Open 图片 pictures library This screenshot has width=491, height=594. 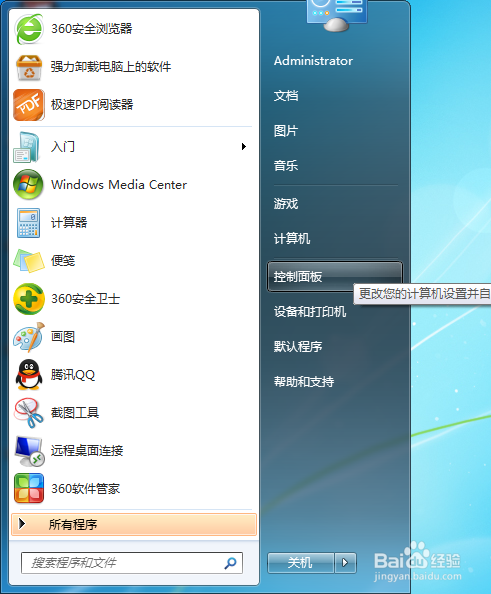[286, 131]
